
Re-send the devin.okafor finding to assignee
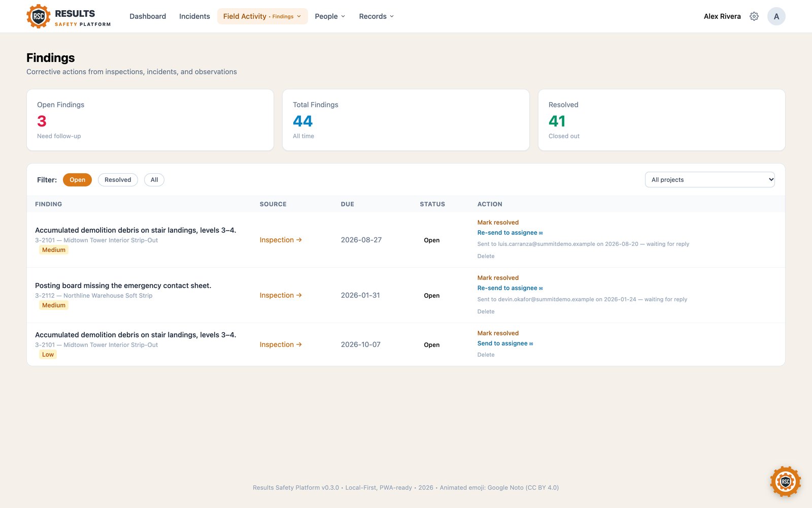point(510,288)
